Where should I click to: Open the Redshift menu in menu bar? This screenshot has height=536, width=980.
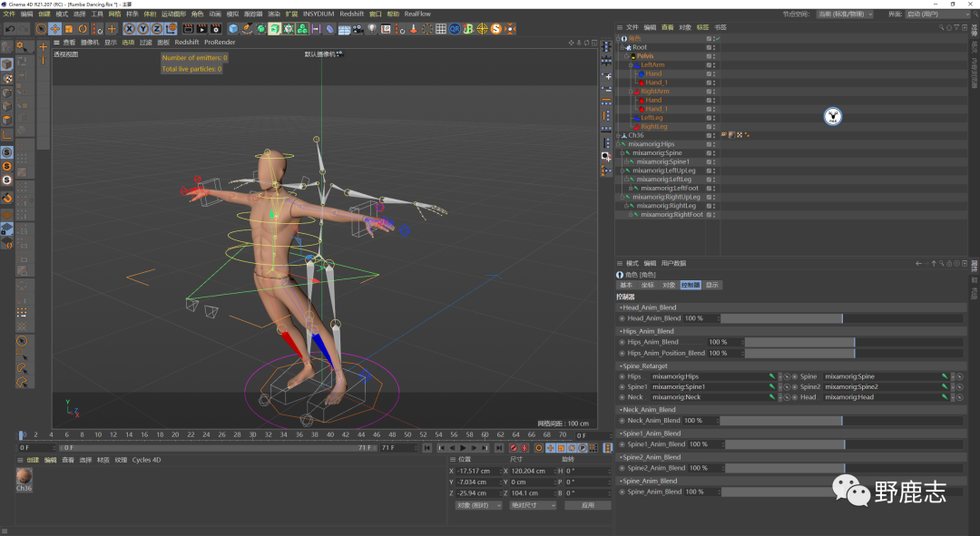[x=351, y=15]
